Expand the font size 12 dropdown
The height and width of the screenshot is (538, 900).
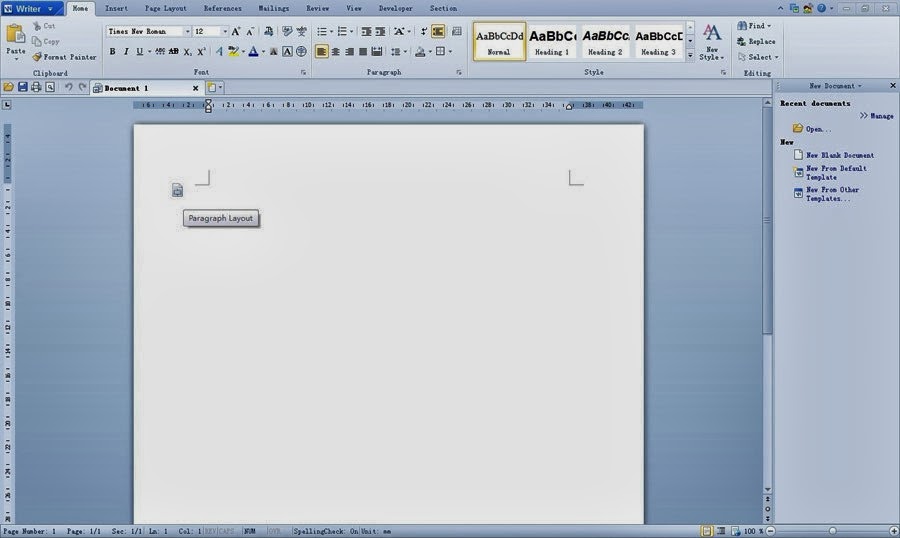coord(224,32)
